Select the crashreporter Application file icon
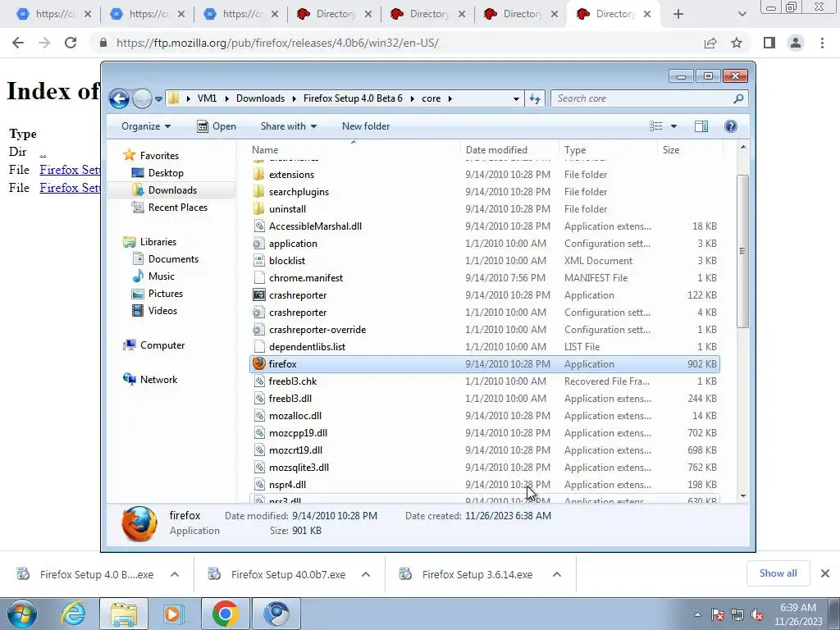 click(259, 295)
